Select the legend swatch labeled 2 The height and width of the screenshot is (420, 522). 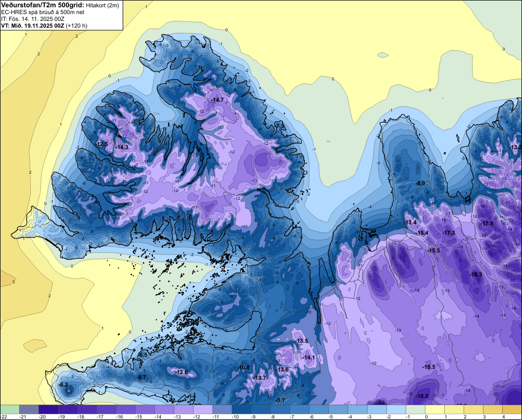tap(473, 410)
